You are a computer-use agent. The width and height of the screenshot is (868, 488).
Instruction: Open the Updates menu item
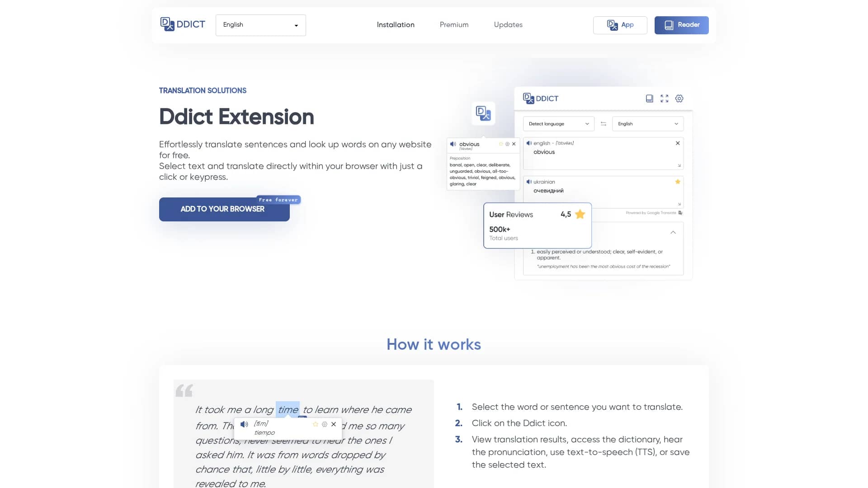coord(508,25)
